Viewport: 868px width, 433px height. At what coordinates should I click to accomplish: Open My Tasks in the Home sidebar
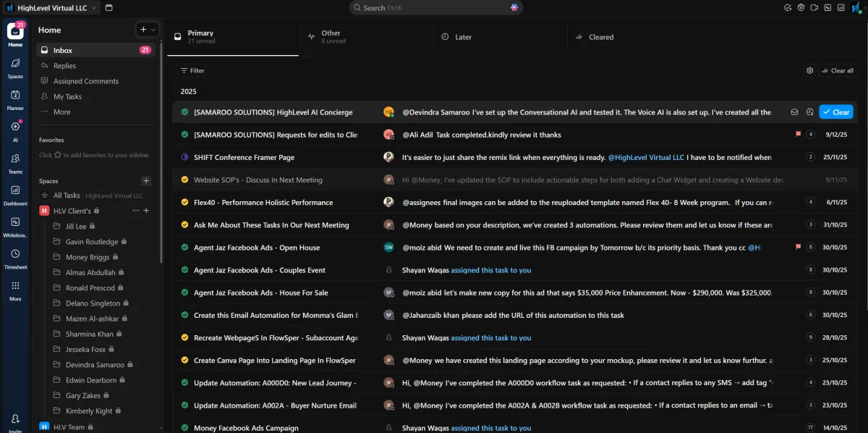[67, 96]
